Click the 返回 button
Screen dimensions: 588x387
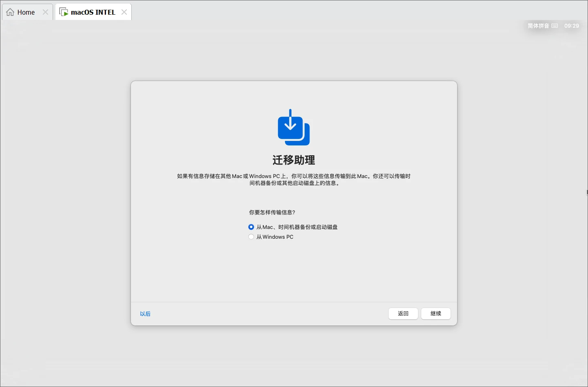[x=403, y=314]
